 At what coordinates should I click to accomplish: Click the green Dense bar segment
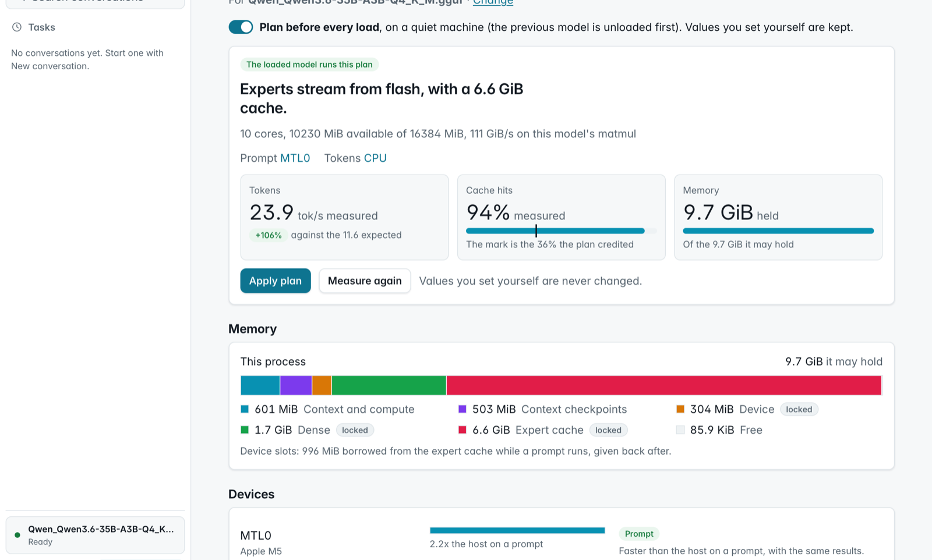pyautogui.click(x=389, y=385)
